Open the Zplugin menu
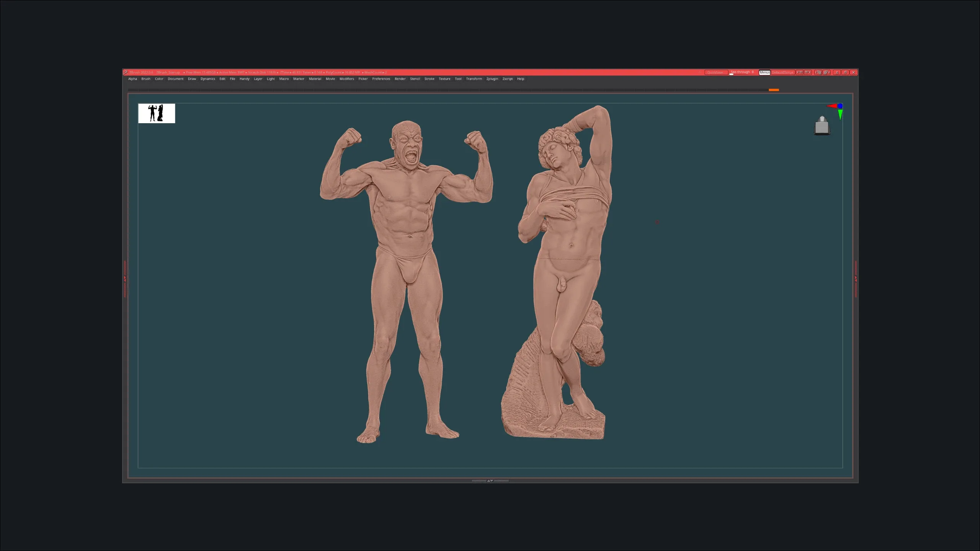Screen dimensions: 980x551 [x=492, y=79]
